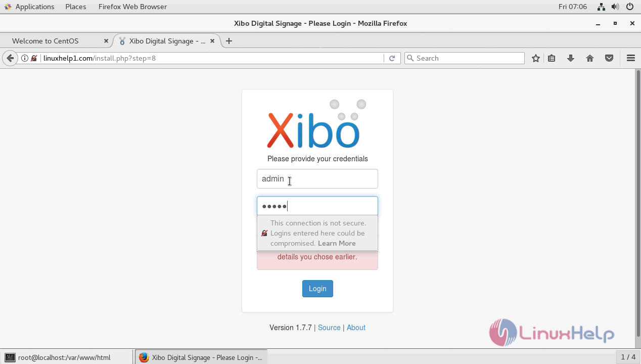This screenshot has height=364, width=641.
Task: Click the terminal icon in the taskbar
Action: click(x=10, y=357)
